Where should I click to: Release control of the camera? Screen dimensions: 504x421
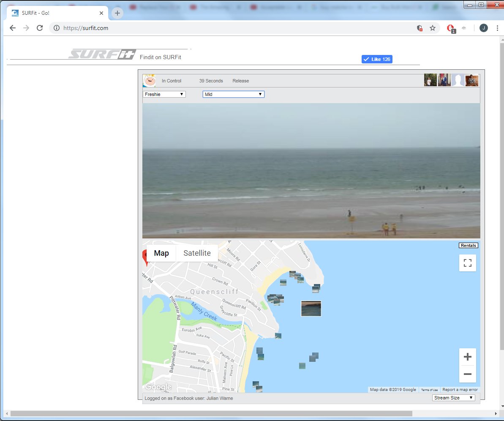241,81
